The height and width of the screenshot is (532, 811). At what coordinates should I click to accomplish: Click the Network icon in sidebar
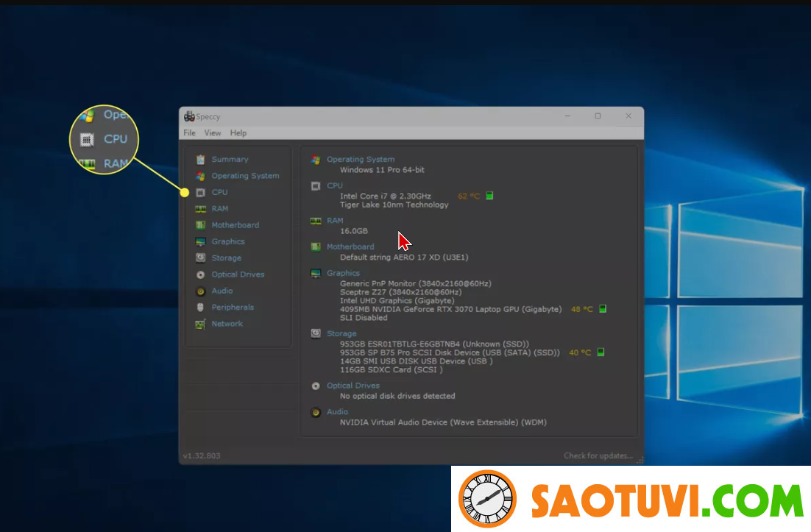click(201, 324)
